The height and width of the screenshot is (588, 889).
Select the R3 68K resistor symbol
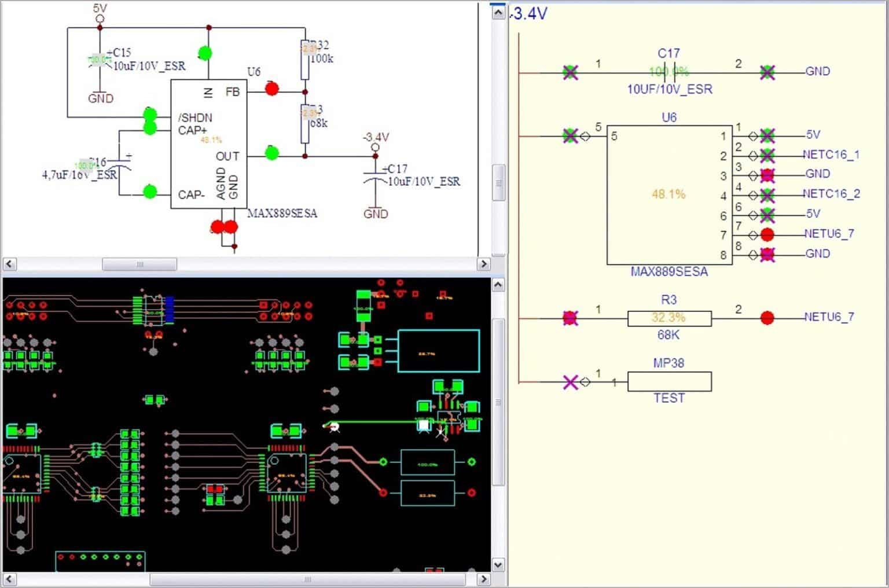click(669, 318)
